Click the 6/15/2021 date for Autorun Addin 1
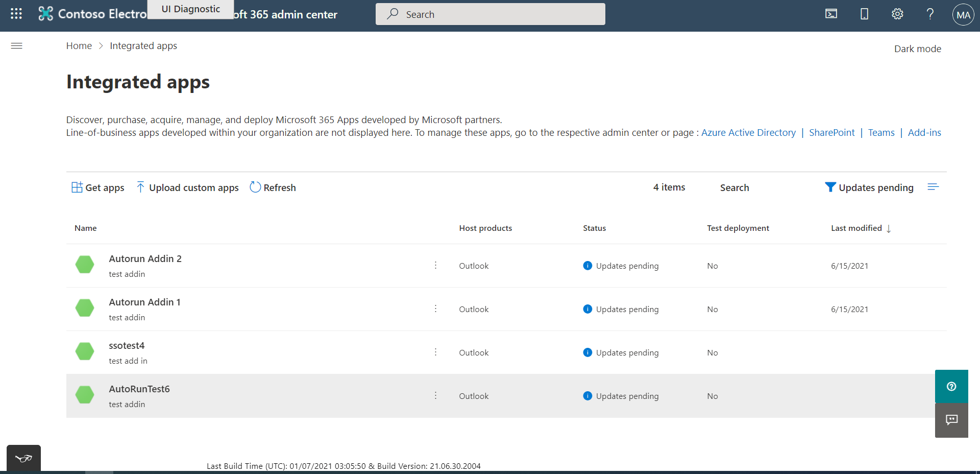The width and height of the screenshot is (980, 474). (x=849, y=310)
